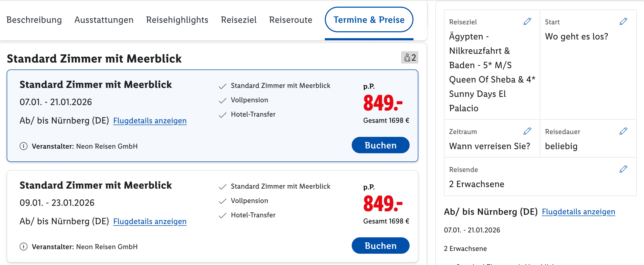Edit the Reiseziel field pencil icon
This screenshot has height=265, width=644.
click(527, 22)
